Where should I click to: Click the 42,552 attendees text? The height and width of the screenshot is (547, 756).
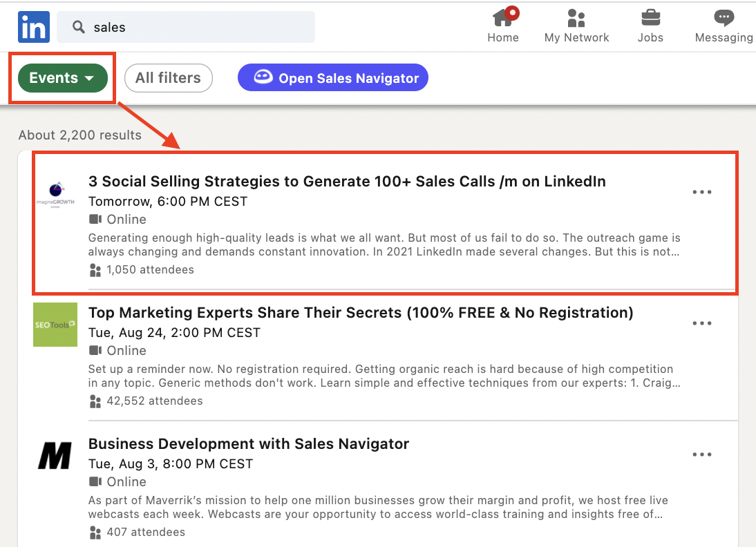pyautogui.click(x=154, y=401)
